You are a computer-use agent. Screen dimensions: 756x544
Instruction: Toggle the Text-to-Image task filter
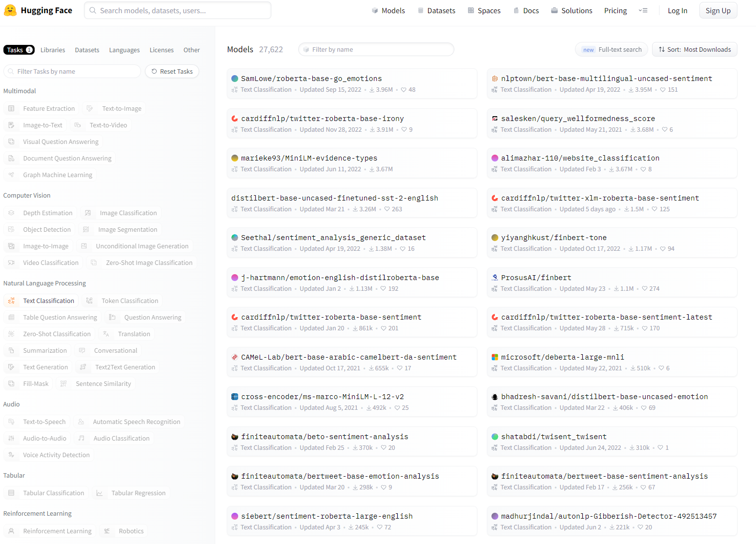[x=114, y=108]
